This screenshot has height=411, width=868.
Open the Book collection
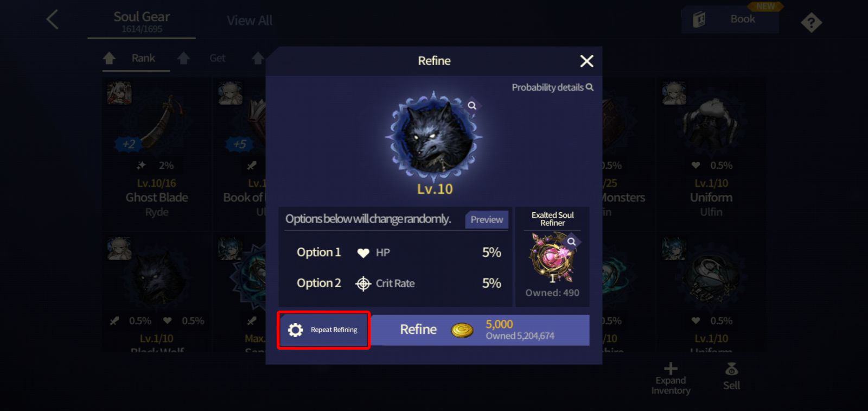730,20
